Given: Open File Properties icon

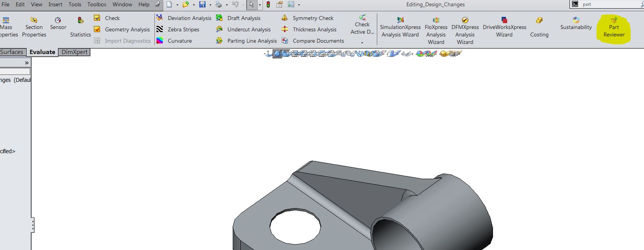Looking at the screenshot, I should click(279, 4).
